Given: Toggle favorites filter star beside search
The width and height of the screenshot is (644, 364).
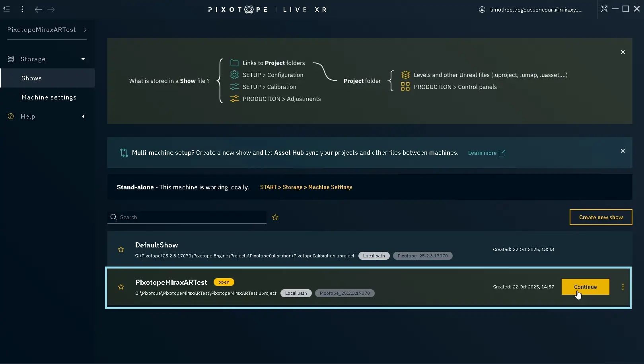Looking at the screenshot, I should point(275,217).
